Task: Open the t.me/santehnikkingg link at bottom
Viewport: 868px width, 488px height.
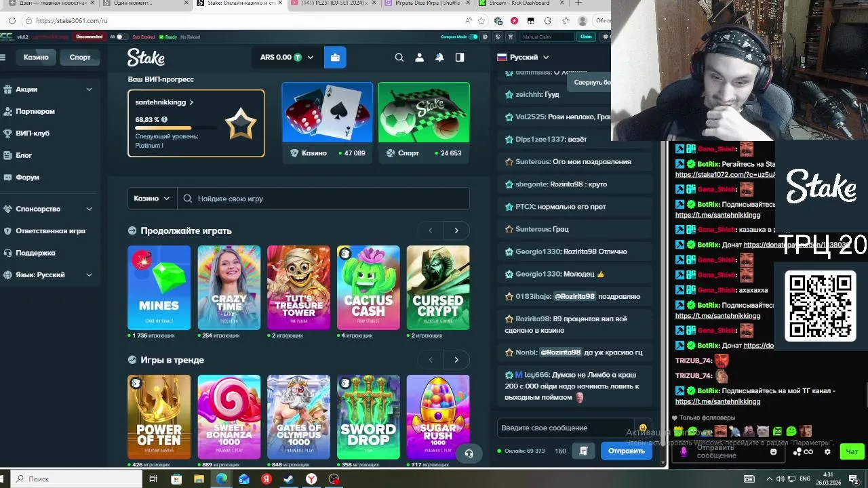Action: tap(717, 401)
